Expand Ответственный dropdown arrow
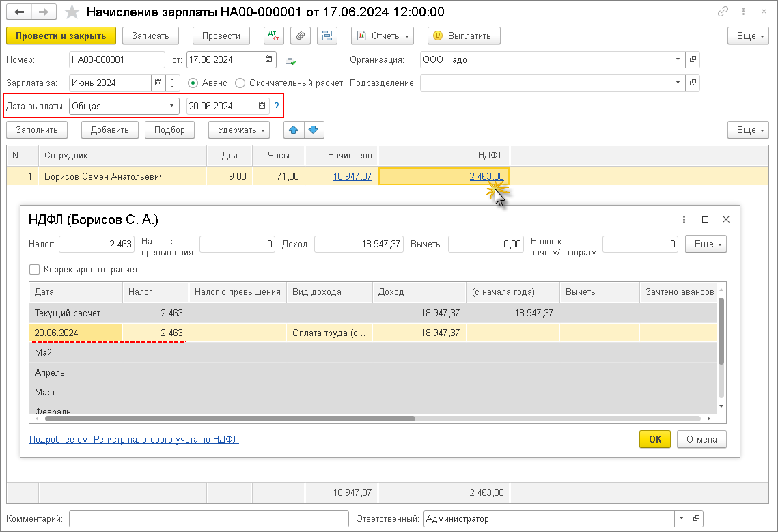This screenshot has height=532, width=778. click(x=680, y=518)
